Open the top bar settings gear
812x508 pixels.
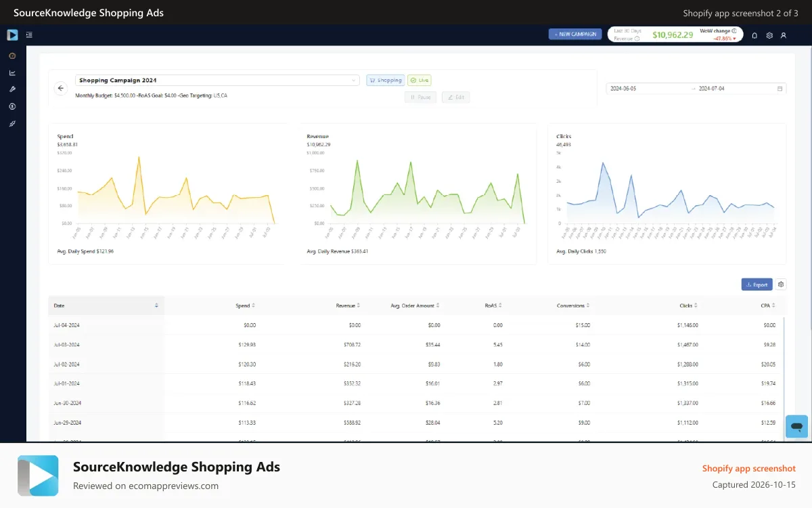coord(769,35)
